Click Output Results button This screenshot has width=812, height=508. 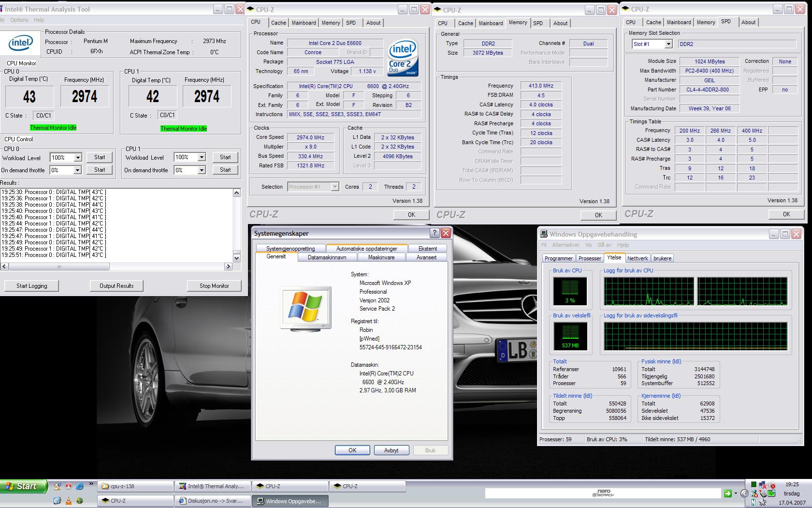pyautogui.click(x=116, y=285)
